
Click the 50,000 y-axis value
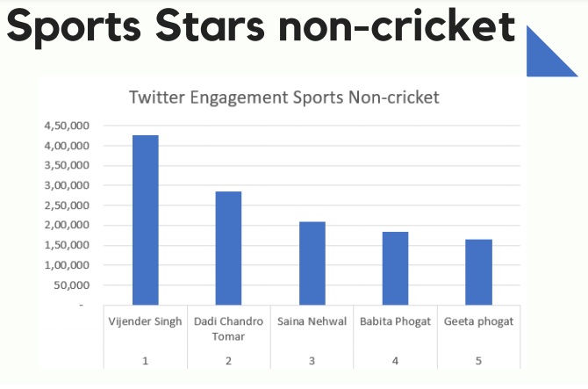coord(68,285)
